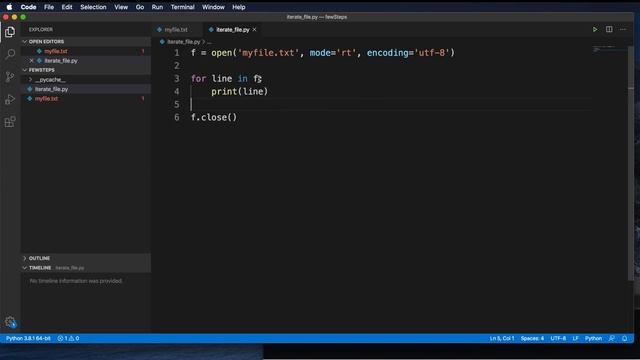Open the Edit menu

[x=67, y=7]
